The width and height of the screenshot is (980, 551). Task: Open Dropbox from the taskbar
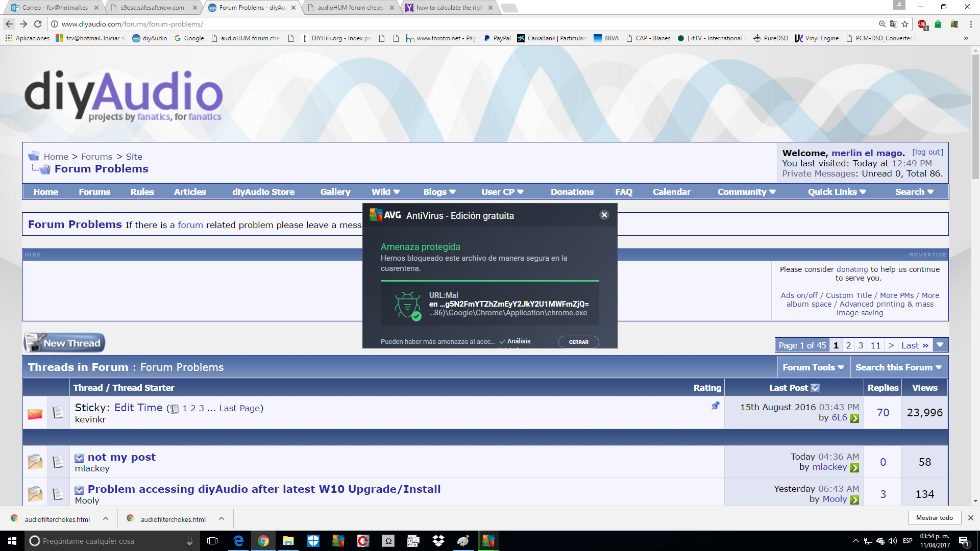438,541
